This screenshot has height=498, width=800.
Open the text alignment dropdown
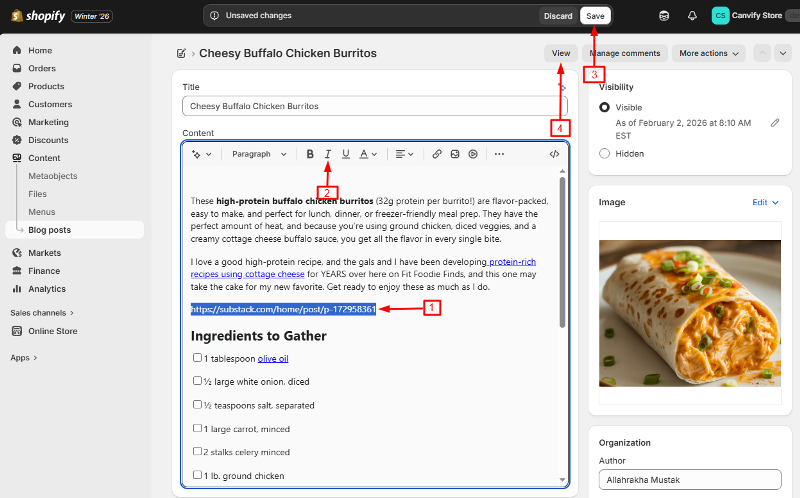(404, 154)
